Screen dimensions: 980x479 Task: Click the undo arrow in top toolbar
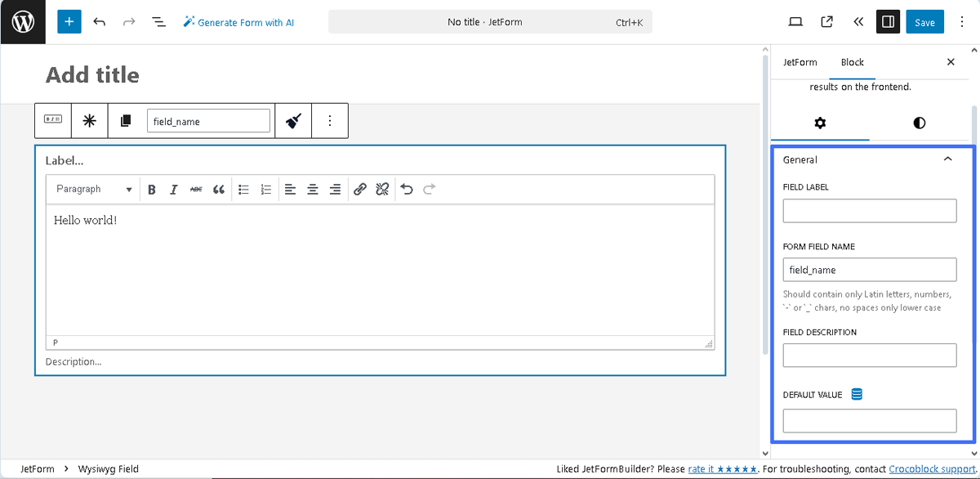pyautogui.click(x=100, y=21)
